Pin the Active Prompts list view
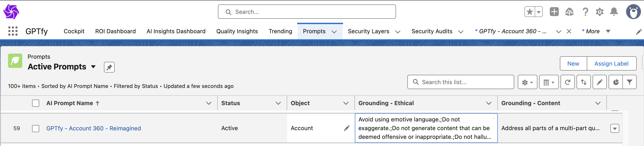Screen dimensions: 644x146 109,67
